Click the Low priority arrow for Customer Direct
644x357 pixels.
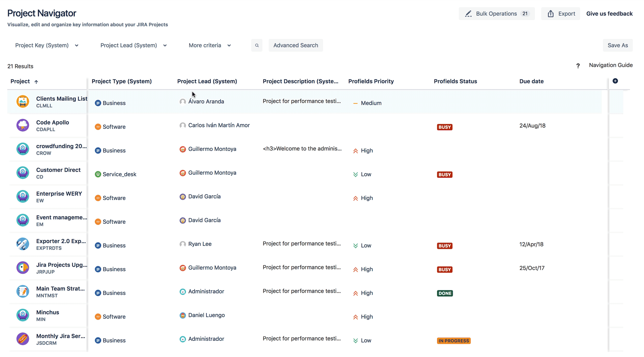point(355,174)
